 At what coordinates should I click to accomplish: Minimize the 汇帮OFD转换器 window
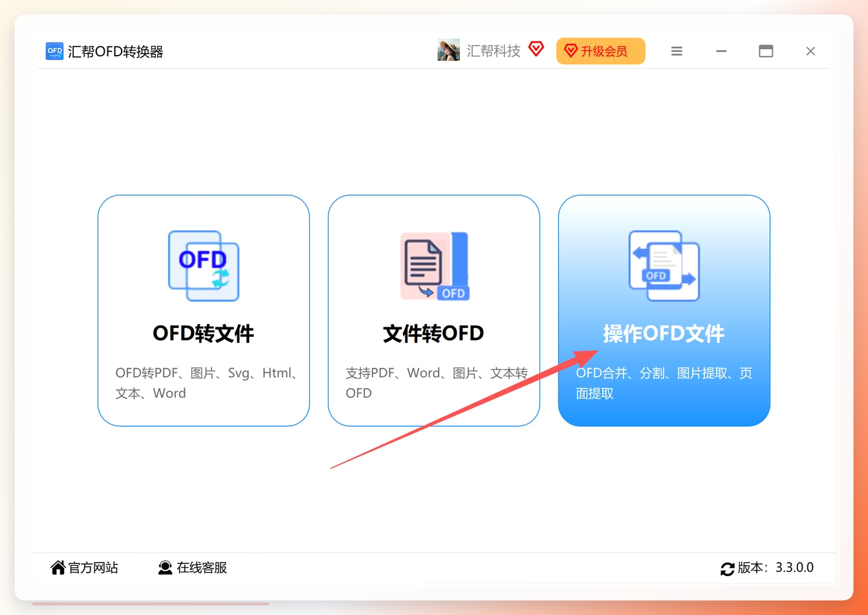click(x=721, y=51)
